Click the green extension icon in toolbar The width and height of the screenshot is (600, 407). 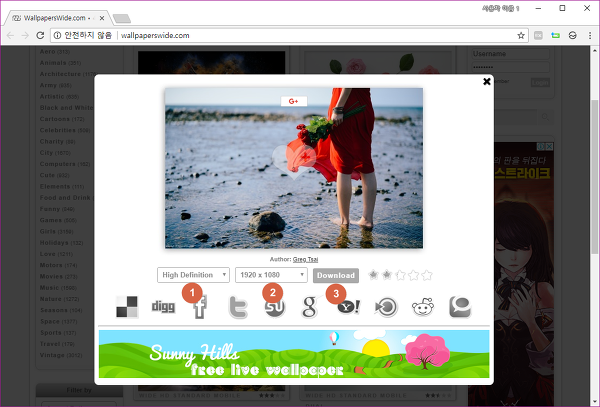pyautogui.click(x=555, y=36)
